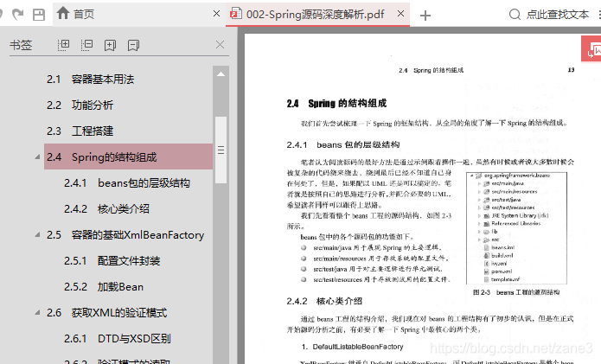
Task: Close the 002-Spring源码深度解析.pdf tab
Action: click(400, 14)
